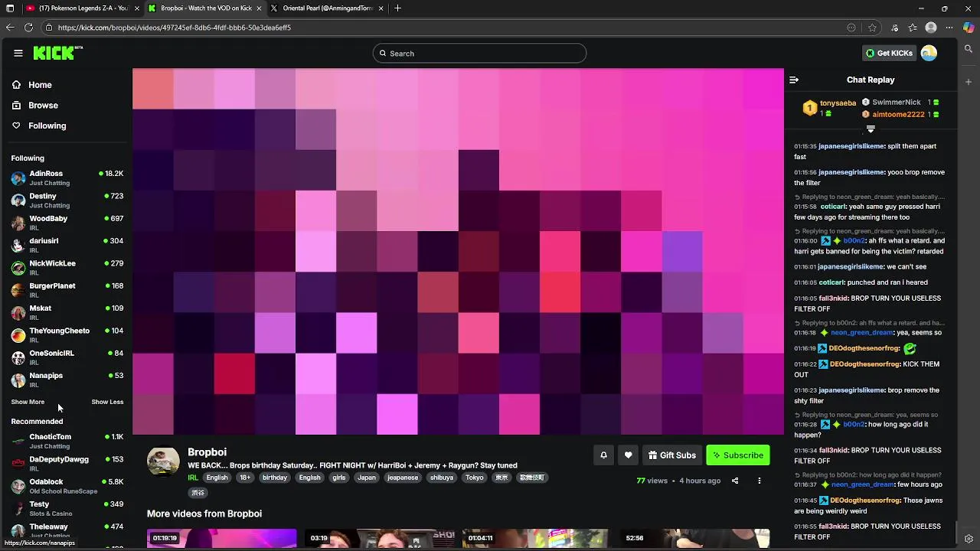Open the 01:19:19 video thumbnail
The width and height of the screenshot is (980, 551).
pyautogui.click(x=221, y=539)
